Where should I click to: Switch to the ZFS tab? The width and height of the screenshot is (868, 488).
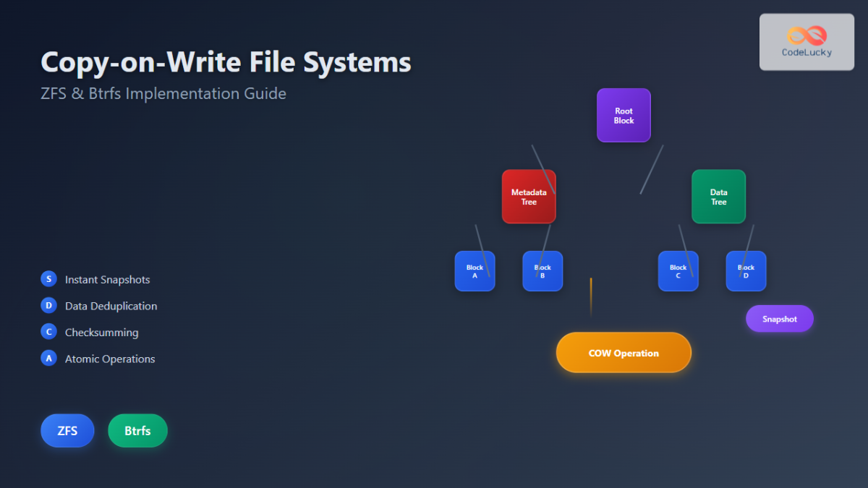click(x=67, y=430)
